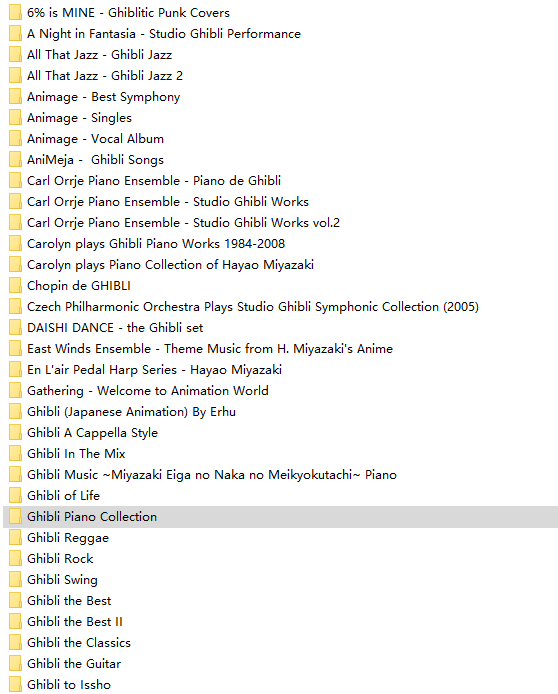Select "All That Jazz - Ghibli Jazz" folder name
The height and width of the screenshot is (694, 558).
(100, 54)
